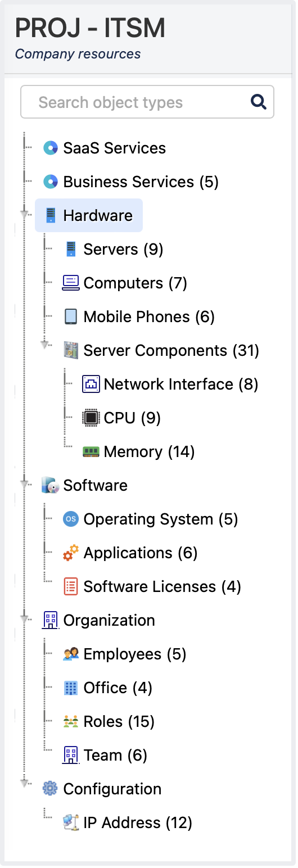The image size is (298, 868).
Task: Click the magnifying glass search icon
Action: coord(258,102)
